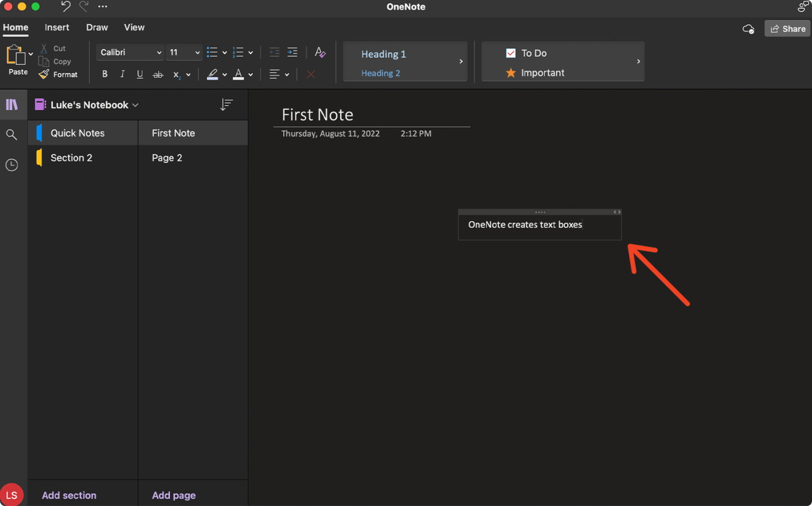This screenshot has height=506, width=812.
Task: Click the Add section link
Action: (69, 495)
